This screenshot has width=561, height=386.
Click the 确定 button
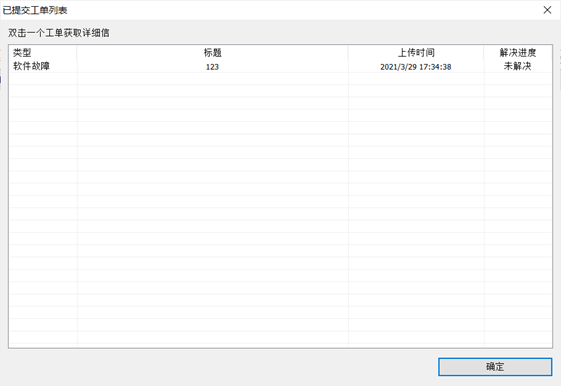pos(495,367)
